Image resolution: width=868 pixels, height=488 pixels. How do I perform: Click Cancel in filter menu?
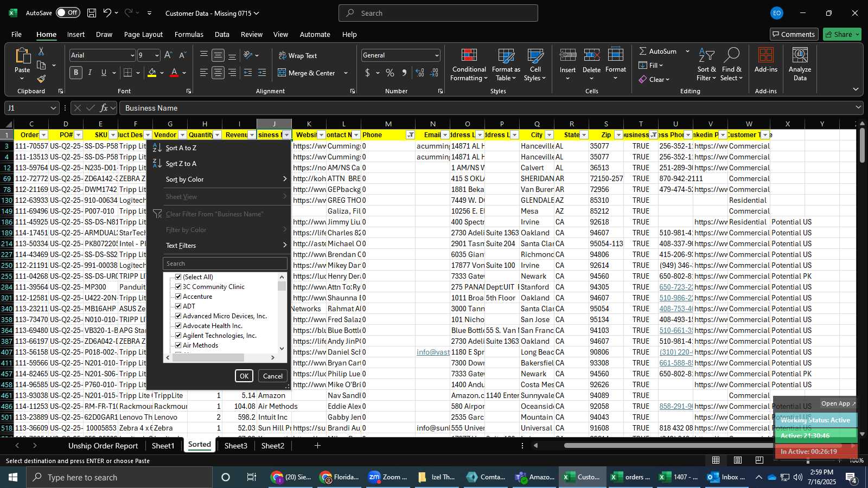[272, 376]
